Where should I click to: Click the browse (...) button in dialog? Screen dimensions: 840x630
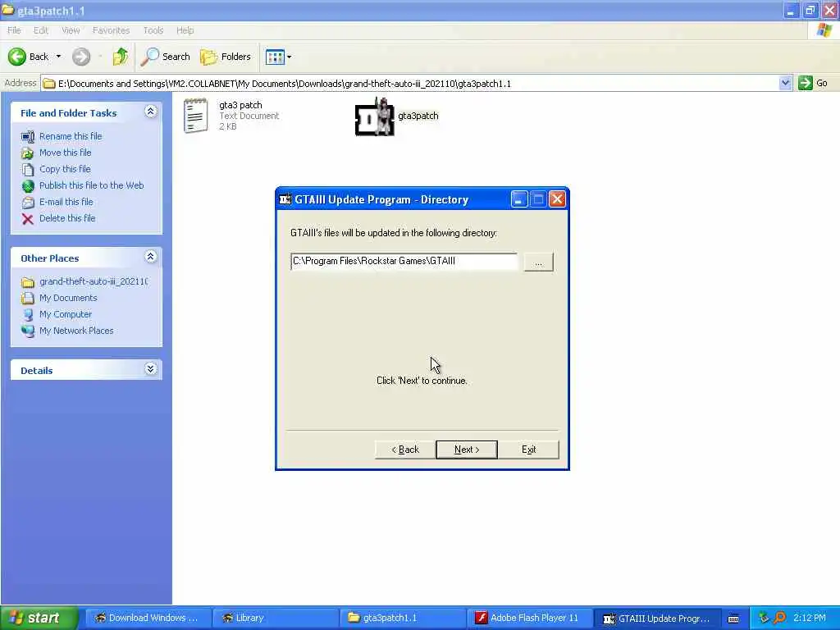[538, 262]
